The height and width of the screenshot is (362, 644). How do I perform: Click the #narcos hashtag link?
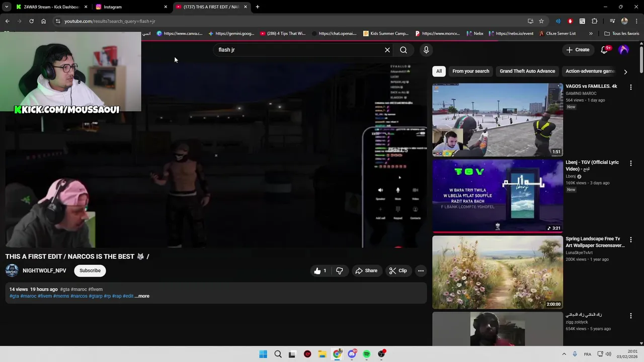click(x=79, y=296)
